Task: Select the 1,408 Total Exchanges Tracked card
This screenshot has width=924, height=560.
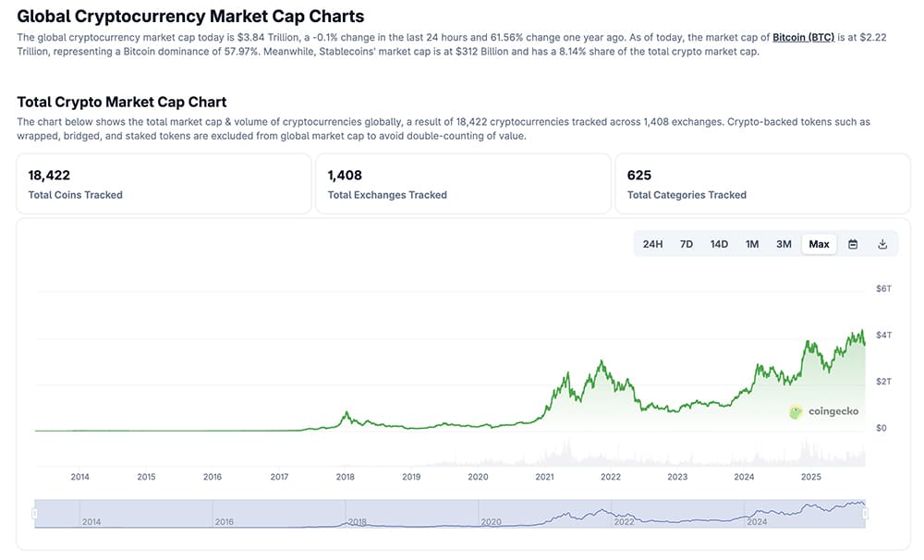Action: tap(462, 183)
